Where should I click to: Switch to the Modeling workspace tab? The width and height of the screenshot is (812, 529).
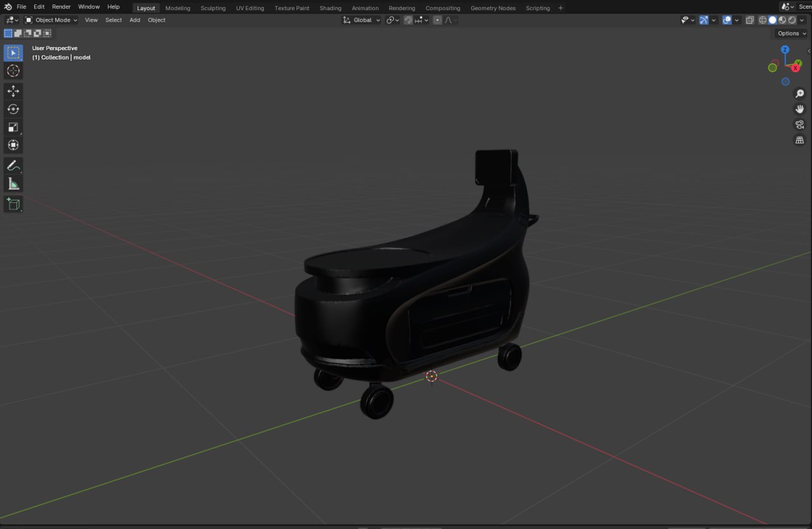(x=178, y=8)
